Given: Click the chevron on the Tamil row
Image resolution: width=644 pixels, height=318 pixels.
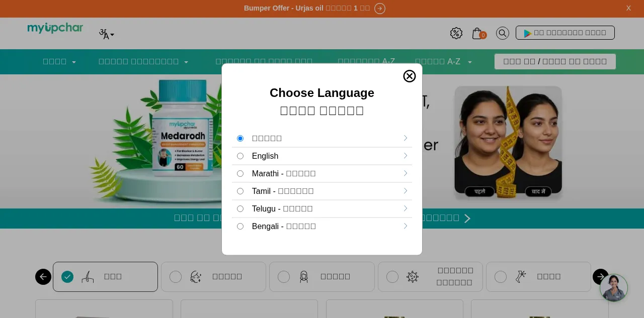Looking at the screenshot, I should pos(405,191).
